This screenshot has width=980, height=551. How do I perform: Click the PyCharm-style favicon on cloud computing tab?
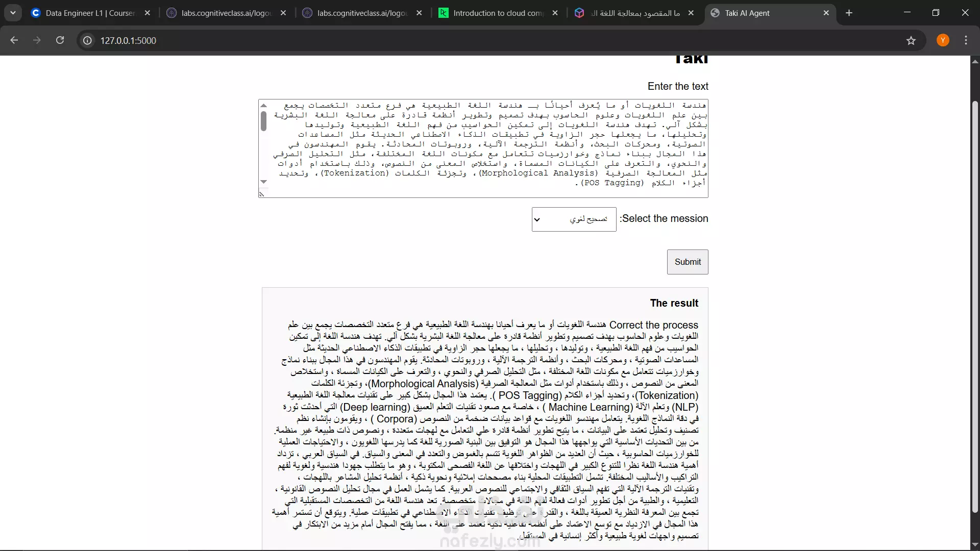coord(443,13)
